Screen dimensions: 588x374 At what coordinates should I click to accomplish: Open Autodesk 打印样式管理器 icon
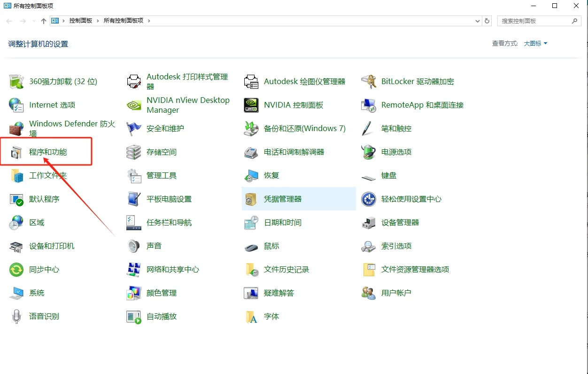point(134,81)
